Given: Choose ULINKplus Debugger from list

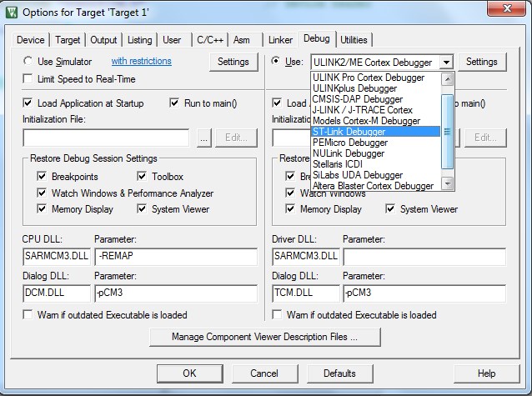Looking at the screenshot, I should pyautogui.click(x=375, y=88).
